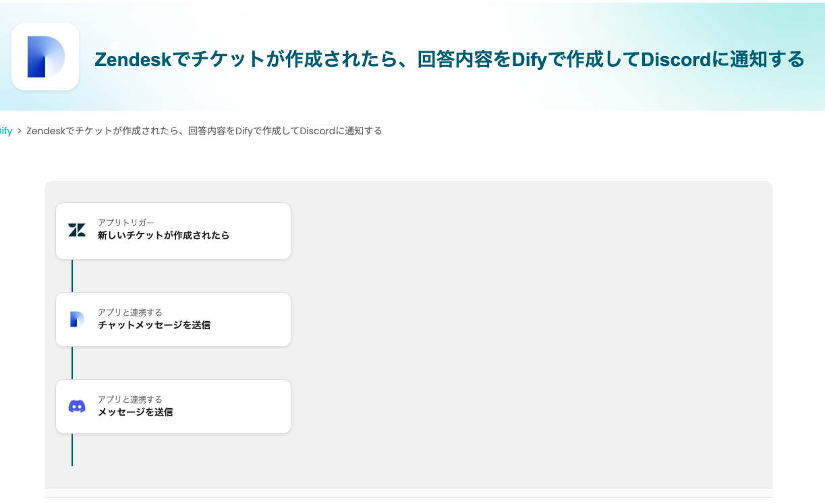Open the メッセージを送信 step title
Viewport: 825px width, 504px height.
pos(135,412)
